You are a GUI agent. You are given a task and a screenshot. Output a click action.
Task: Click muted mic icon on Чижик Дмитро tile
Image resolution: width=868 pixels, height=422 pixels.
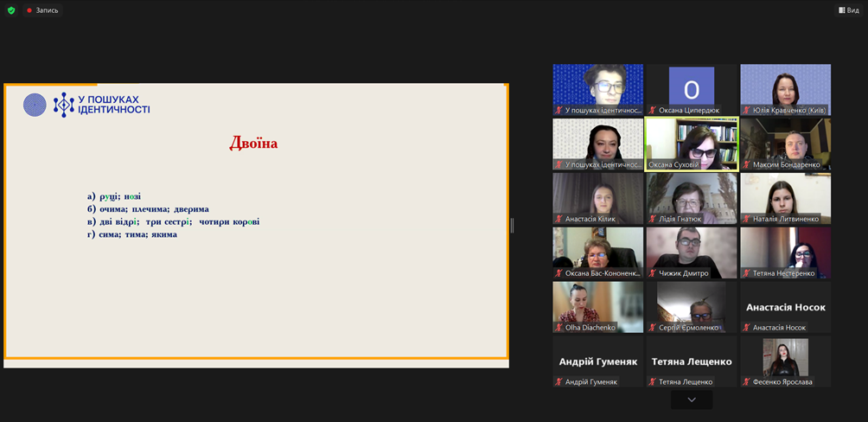click(653, 273)
